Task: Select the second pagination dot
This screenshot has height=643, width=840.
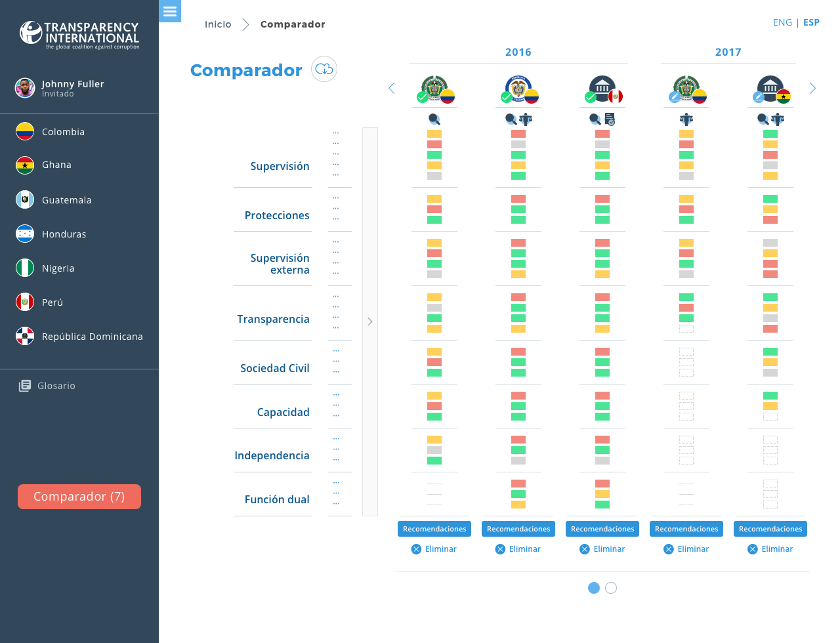Action: [611, 588]
